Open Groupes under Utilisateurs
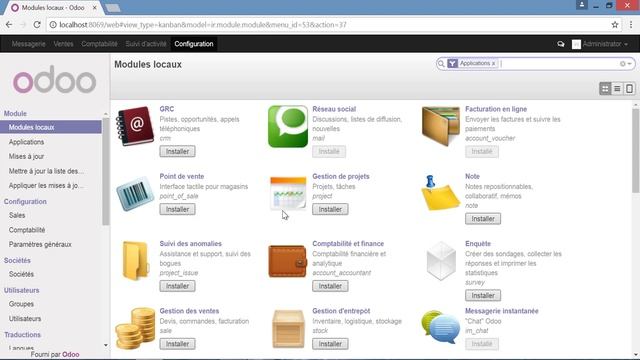This screenshot has width=640, height=360. click(21, 304)
